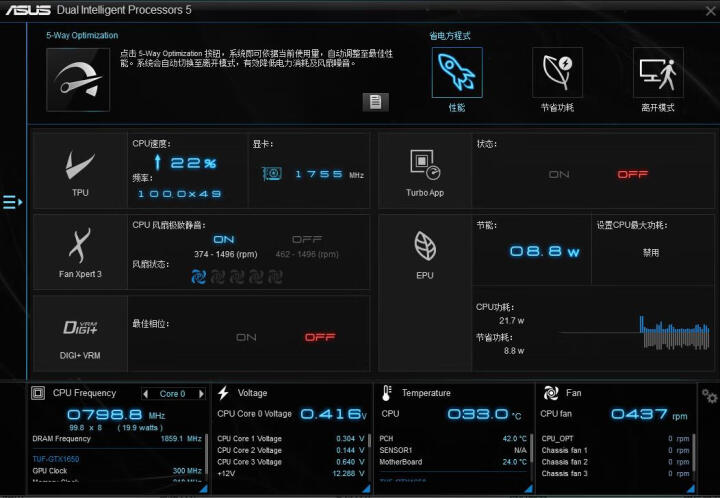Click the CPU Core 2 Voltage row

291,450
